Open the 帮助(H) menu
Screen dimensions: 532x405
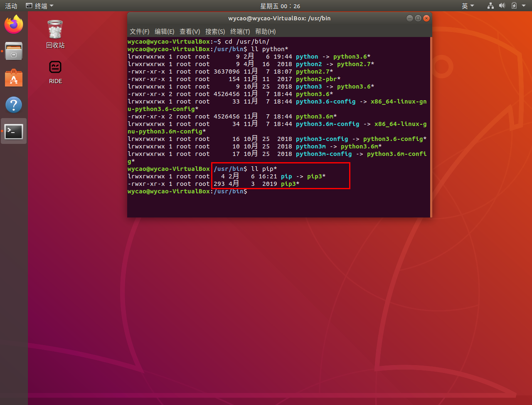coord(265,32)
